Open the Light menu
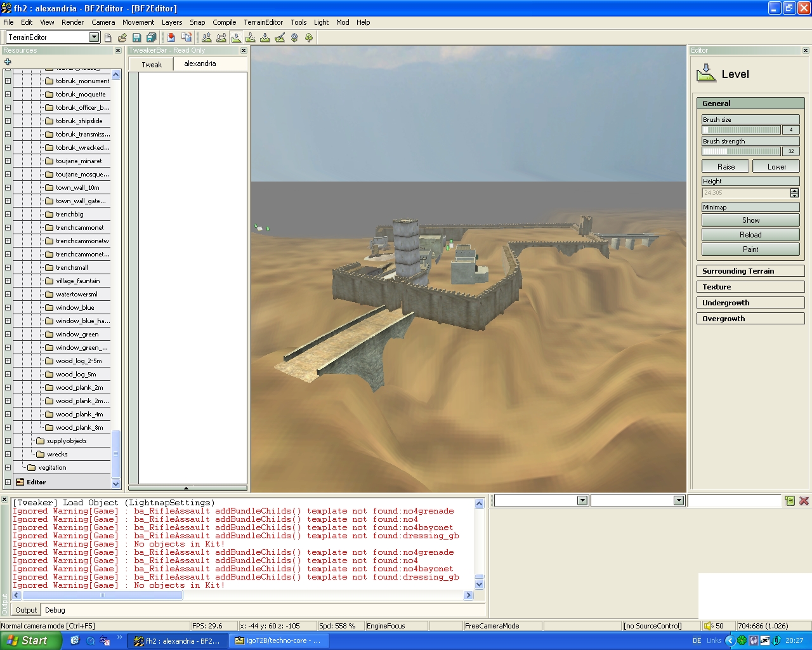 (x=322, y=22)
